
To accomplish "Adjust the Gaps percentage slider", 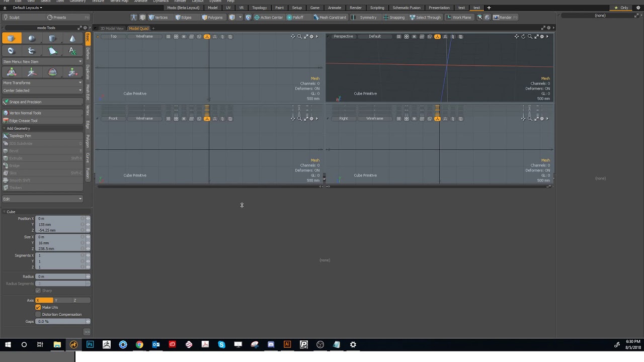I will point(63,321).
